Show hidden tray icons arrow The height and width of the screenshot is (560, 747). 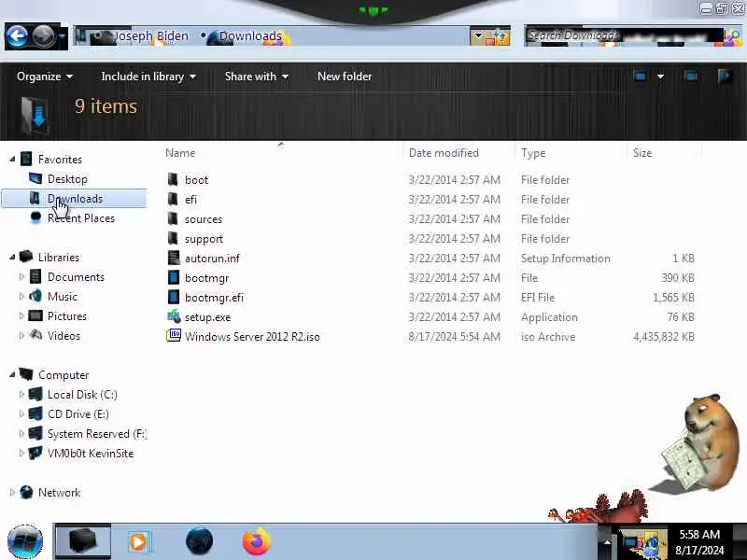pos(606,542)
